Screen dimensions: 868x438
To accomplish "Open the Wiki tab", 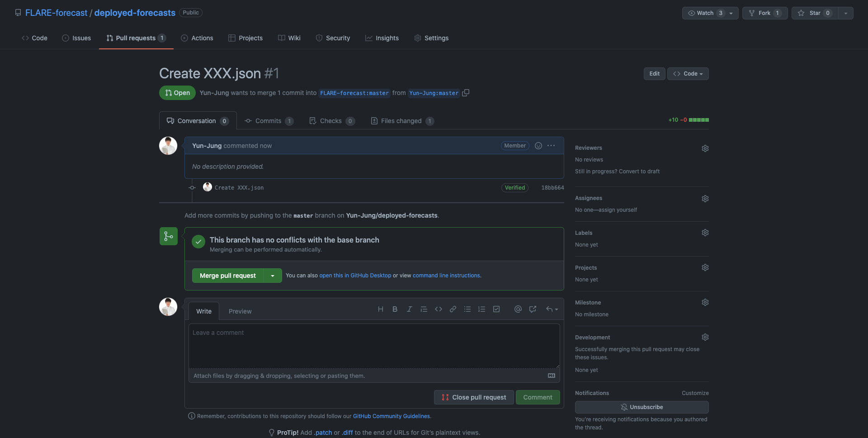I will pos(289,38).
